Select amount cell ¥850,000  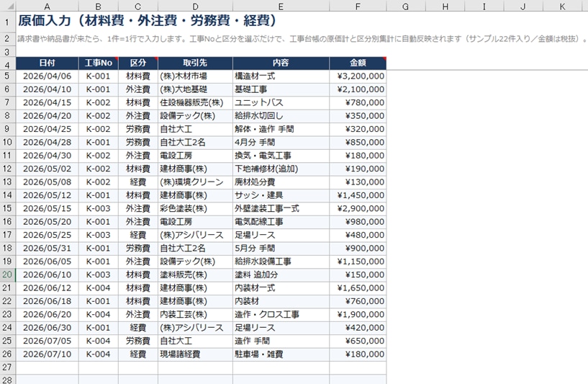[358, 142]
